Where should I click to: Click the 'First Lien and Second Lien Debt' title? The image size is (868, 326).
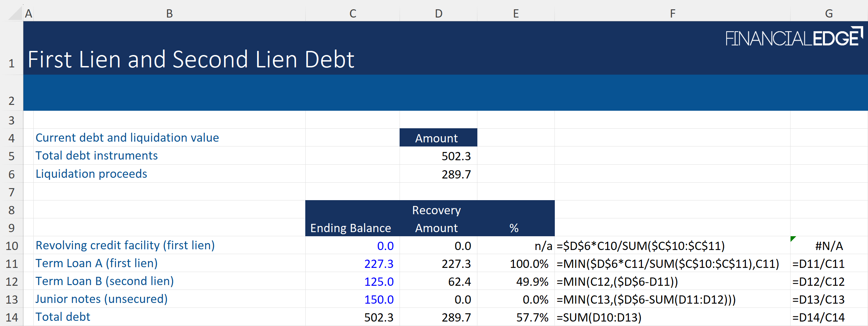pos(191,59)
